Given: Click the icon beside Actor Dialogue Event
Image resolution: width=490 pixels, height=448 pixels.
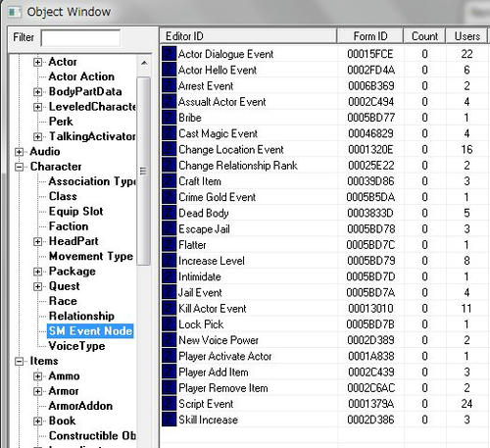Looking at the screenshot, I should 169,54.
